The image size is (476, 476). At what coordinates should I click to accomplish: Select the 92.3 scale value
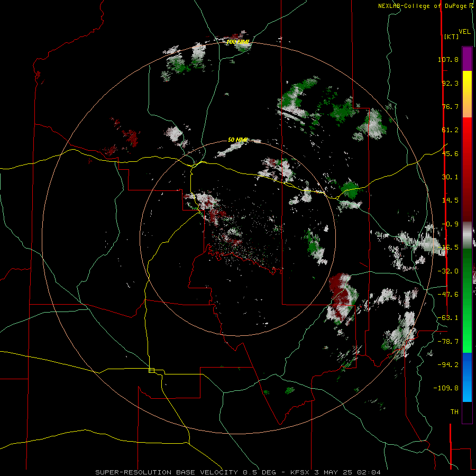pyautogui.click(x=450, y=83)
